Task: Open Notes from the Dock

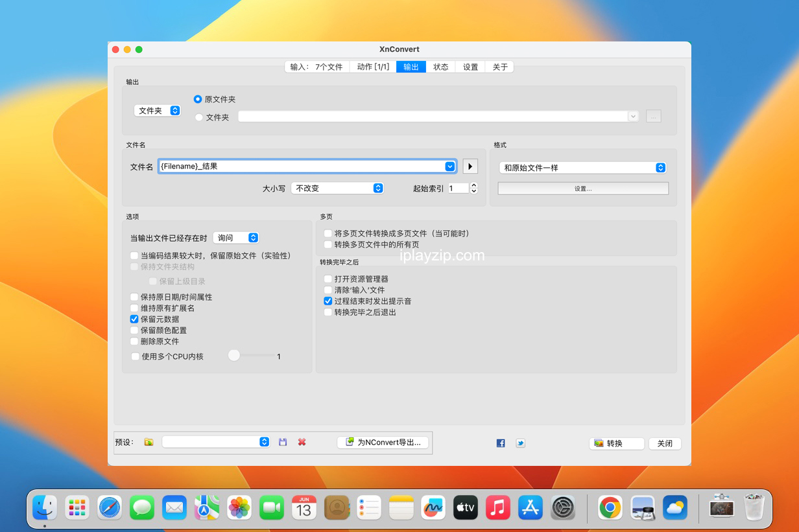Action: [x=401, y=507]
